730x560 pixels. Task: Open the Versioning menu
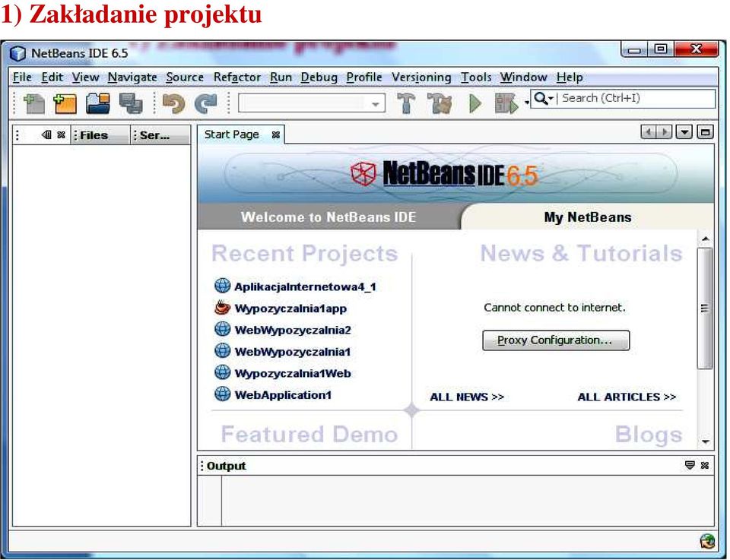(x=421, y=78)
